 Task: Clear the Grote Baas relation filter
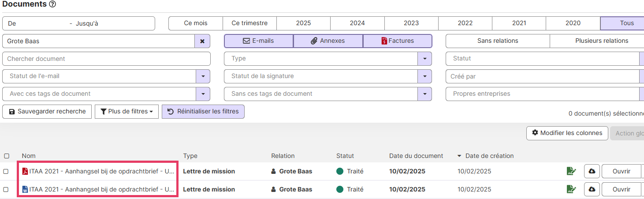click(x=202, y=41)
